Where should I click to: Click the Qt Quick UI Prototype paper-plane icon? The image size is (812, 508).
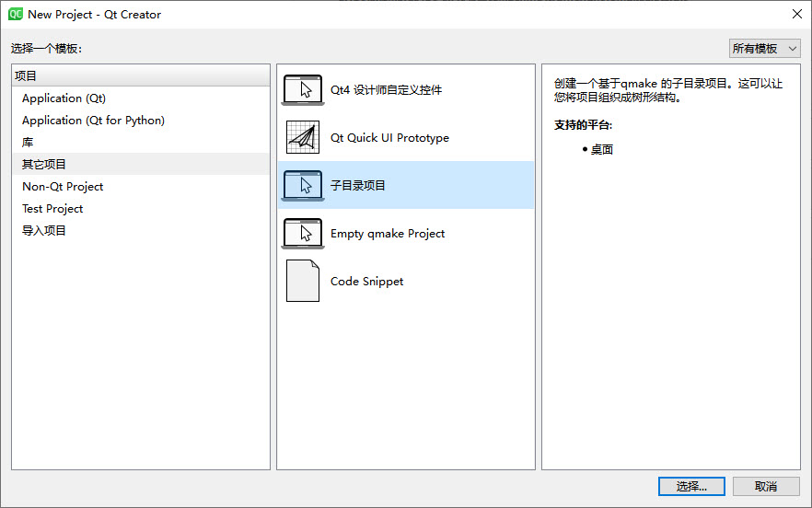tap(303, 138)
